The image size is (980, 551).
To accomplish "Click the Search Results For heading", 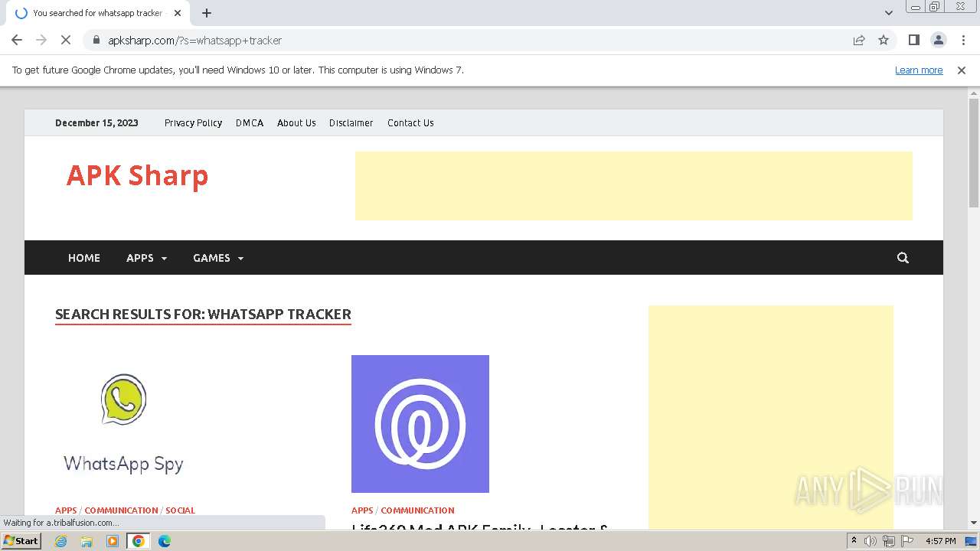I will 203,314.
